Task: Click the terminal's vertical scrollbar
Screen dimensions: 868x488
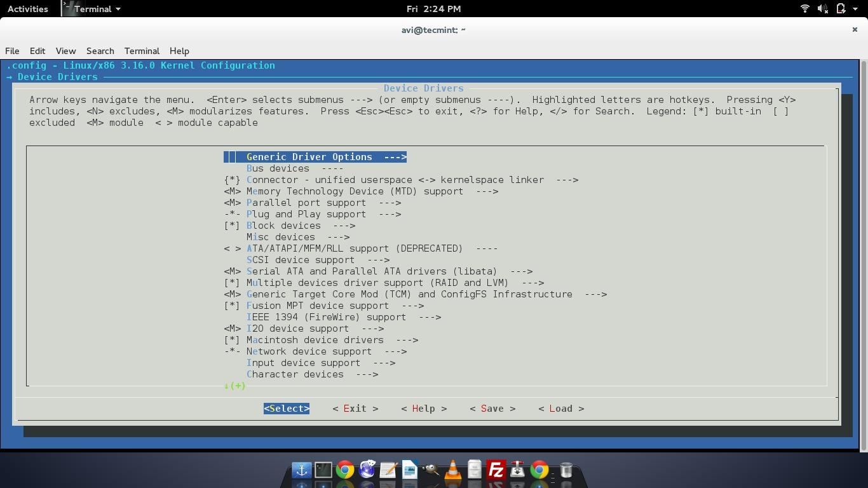Action: coord(863,254)
